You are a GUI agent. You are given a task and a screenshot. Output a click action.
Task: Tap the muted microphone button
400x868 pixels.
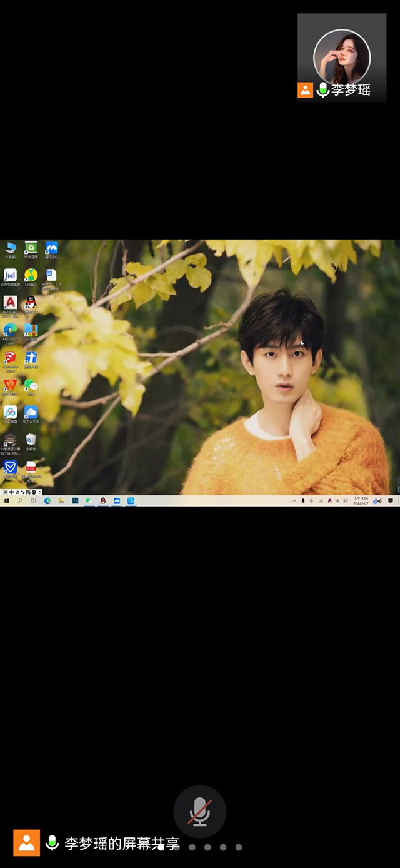[199, 811]
